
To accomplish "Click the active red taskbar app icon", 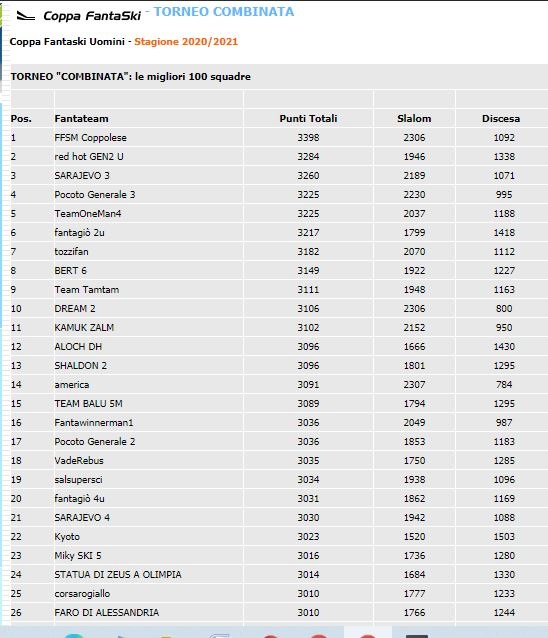I will (367, 635).
